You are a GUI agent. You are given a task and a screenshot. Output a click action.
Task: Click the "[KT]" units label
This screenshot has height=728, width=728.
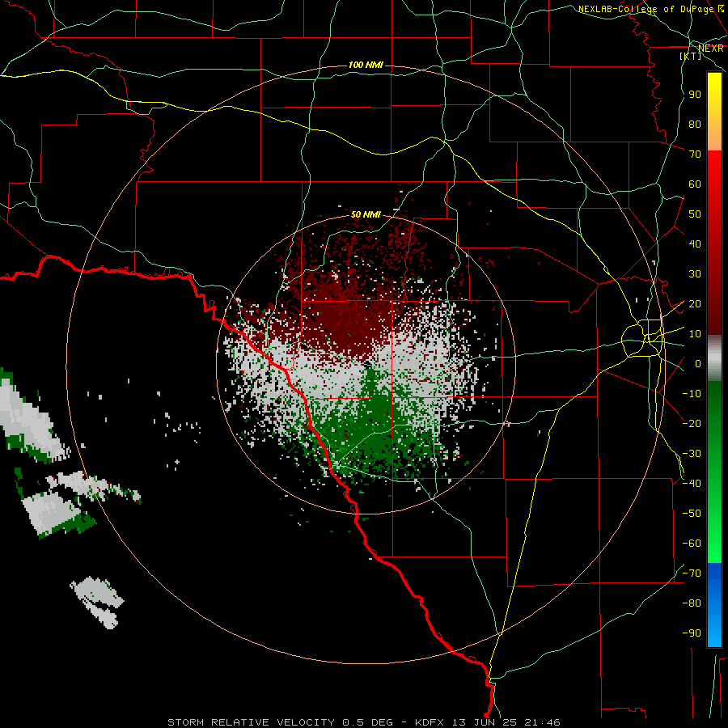(x=691, y=56)
